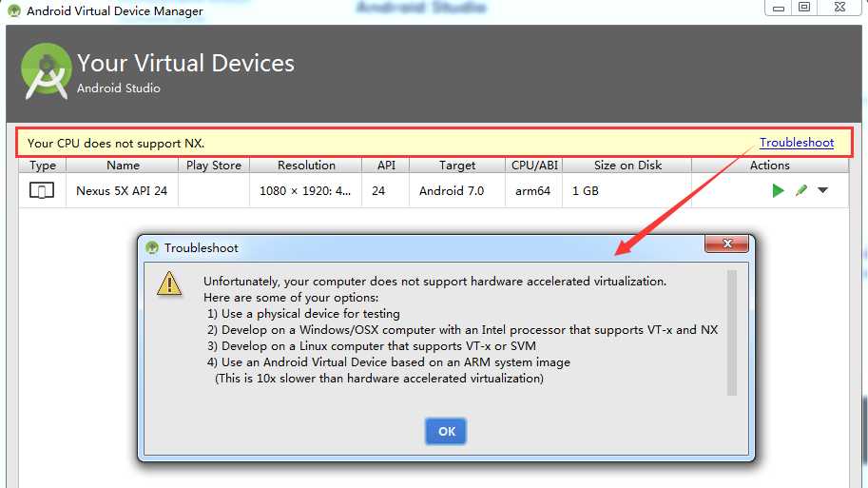Sort devices by the Name column header
This screenshot has width=868, height=488.
pos(123,166)
